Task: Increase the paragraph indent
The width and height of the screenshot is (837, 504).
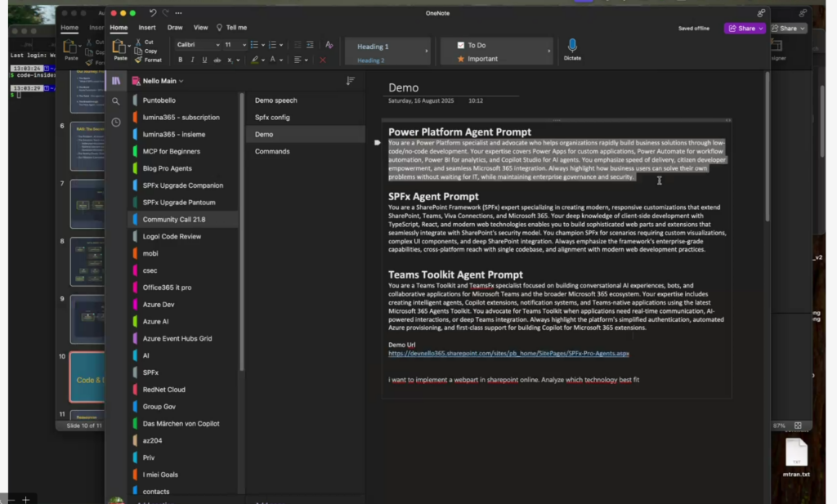Action: tap(310, 45)
